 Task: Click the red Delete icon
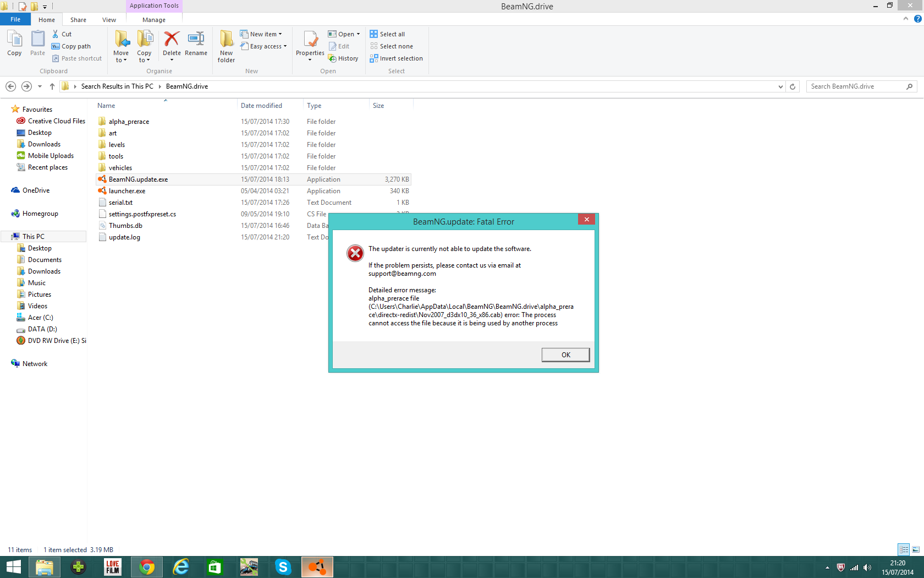(x=172, y=40)
